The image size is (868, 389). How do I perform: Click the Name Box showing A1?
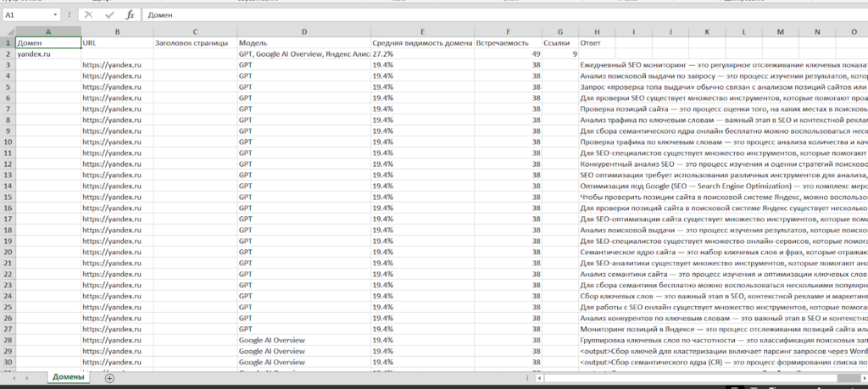(x=25, y=15)
